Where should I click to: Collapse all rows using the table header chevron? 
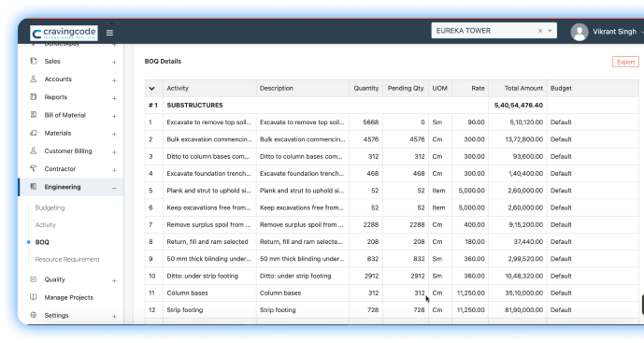tap(152, 88)
